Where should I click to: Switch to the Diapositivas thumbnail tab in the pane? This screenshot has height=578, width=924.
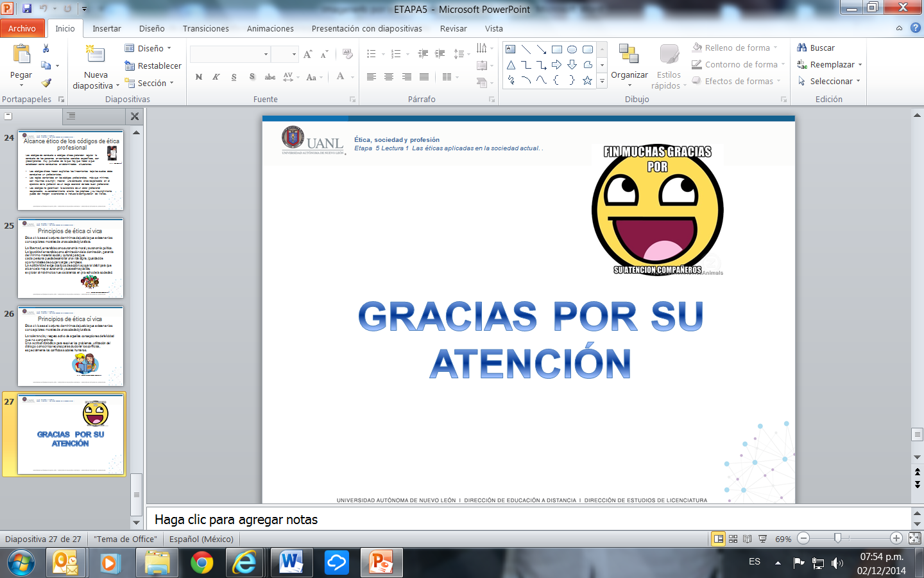[8, 116]
